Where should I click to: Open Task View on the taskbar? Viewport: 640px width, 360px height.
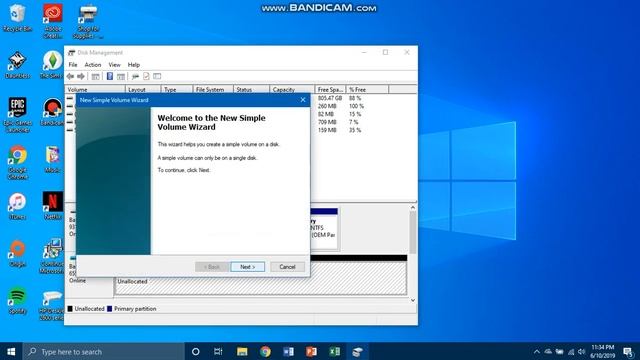tap(218, 351)
